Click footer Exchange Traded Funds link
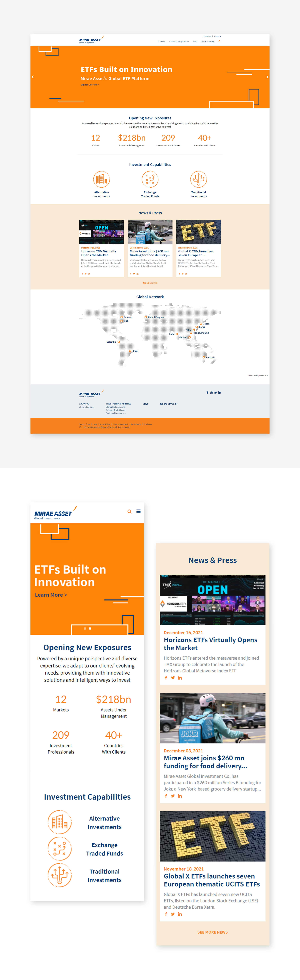 click(116, 410)
